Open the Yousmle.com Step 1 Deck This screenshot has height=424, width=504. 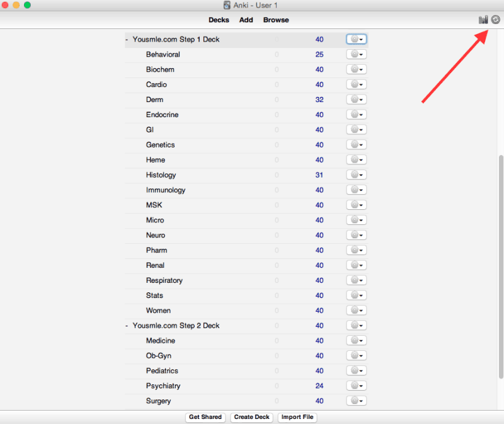point(176,40)
